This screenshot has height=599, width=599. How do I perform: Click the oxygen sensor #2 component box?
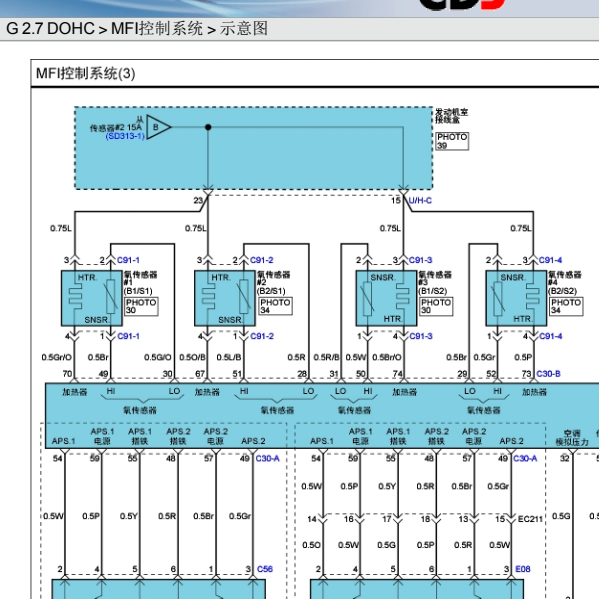tap(225, 298)
